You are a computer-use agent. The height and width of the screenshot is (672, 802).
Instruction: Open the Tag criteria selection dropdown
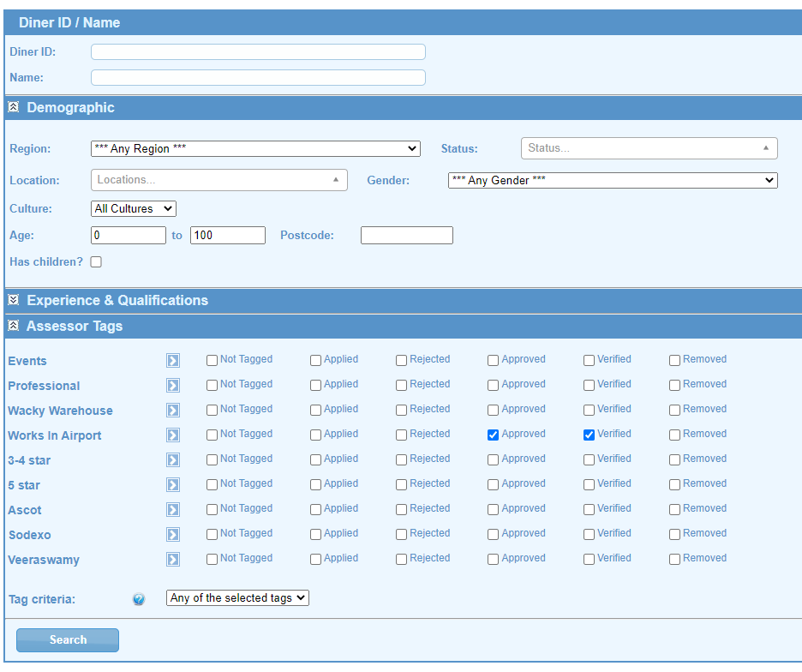[237, 598]
